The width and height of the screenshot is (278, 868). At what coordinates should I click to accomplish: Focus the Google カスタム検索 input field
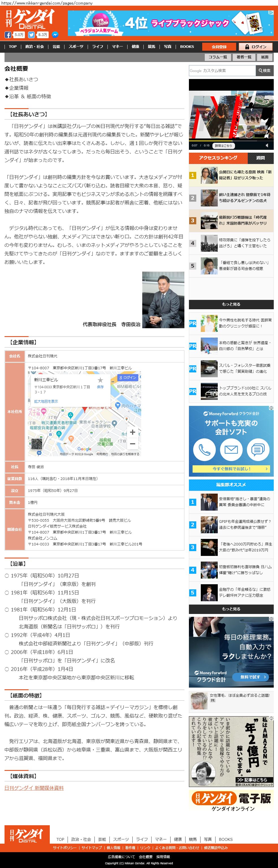[222, 71]
